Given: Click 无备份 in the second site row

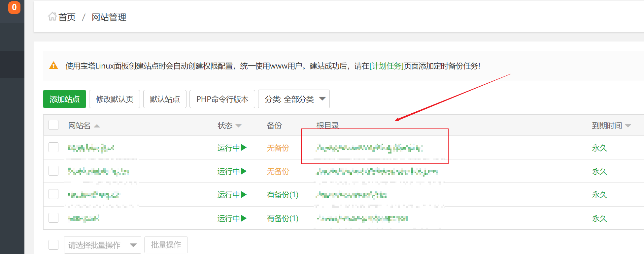Looking at the screenshot, I should pos(278,171).
